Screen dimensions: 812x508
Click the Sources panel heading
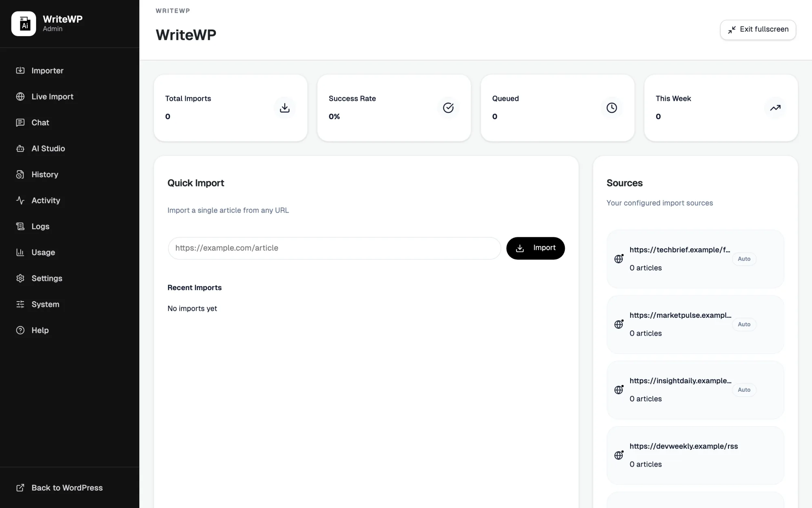tap(624, 183)
